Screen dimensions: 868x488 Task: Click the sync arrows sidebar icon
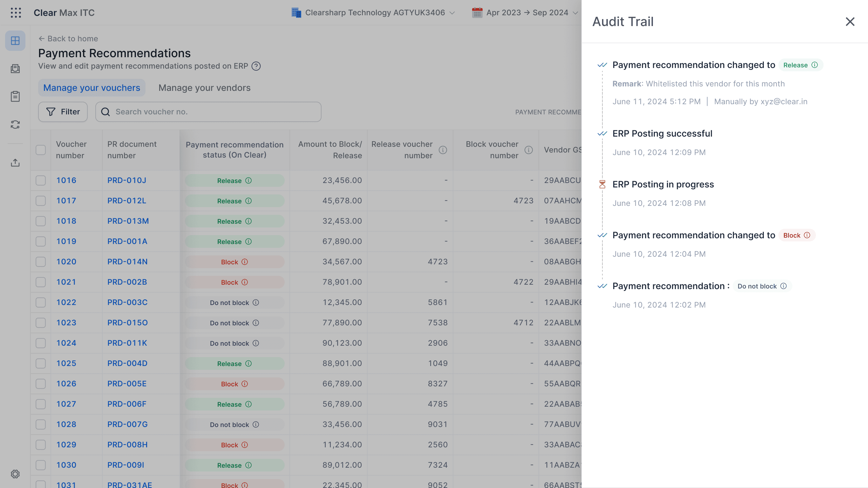point(15,124)
